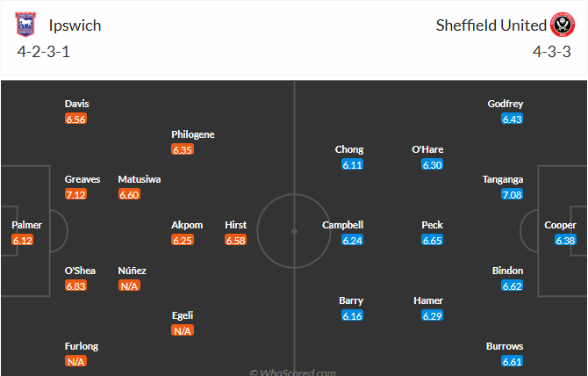Viewport: 588px width, 376px height.
Task: Open the Ipswich team name link
Action: 75,25
